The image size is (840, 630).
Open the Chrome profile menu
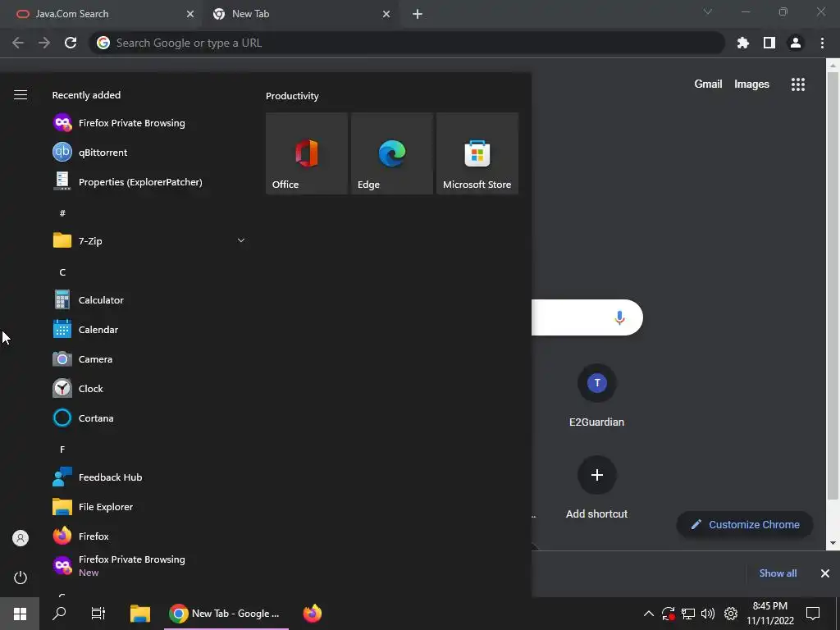click(x=796, y=43)
